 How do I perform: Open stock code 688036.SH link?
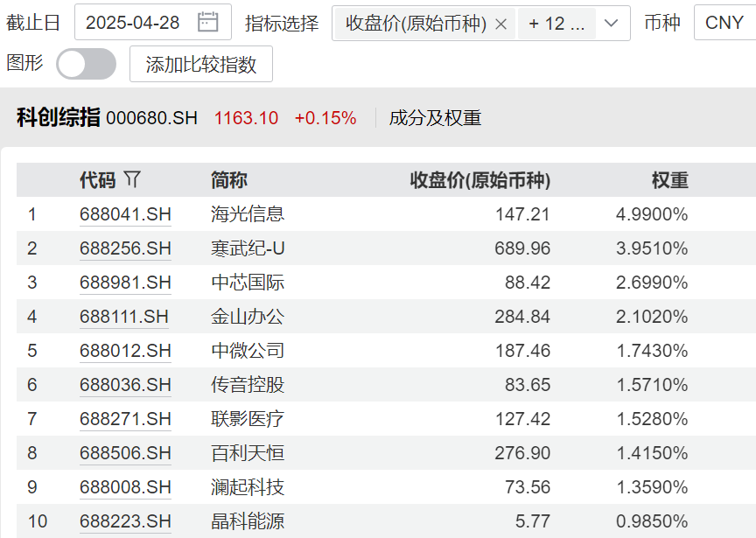pyautogui.click(x=125, y=385)
